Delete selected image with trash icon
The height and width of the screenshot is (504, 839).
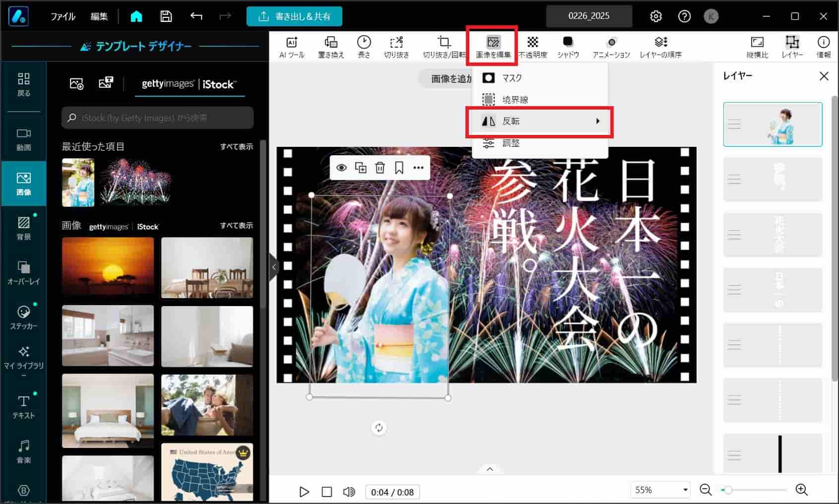pyautogui.click(x=380, y=168)
